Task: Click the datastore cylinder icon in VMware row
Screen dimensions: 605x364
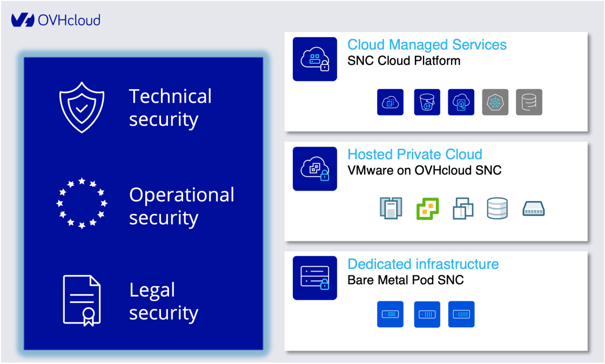Action: tap(497, 208)
